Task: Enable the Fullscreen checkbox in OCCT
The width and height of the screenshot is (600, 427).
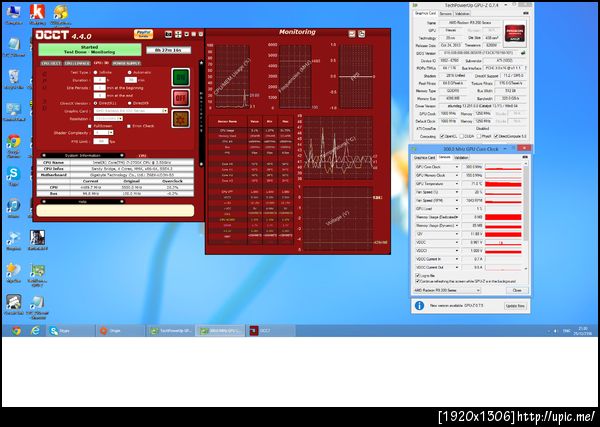Action: pyautogui.click(x=90, y=126)
